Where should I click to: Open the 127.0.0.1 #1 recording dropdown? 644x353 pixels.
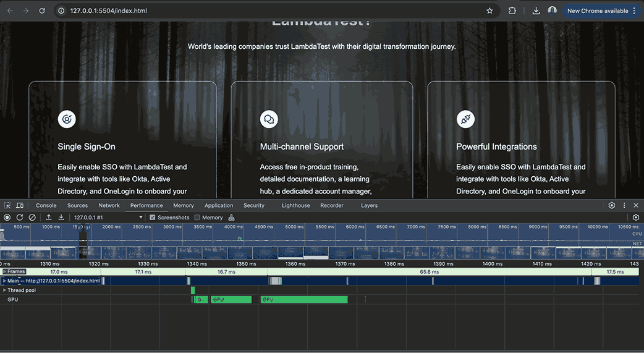[x=108, y=218]
